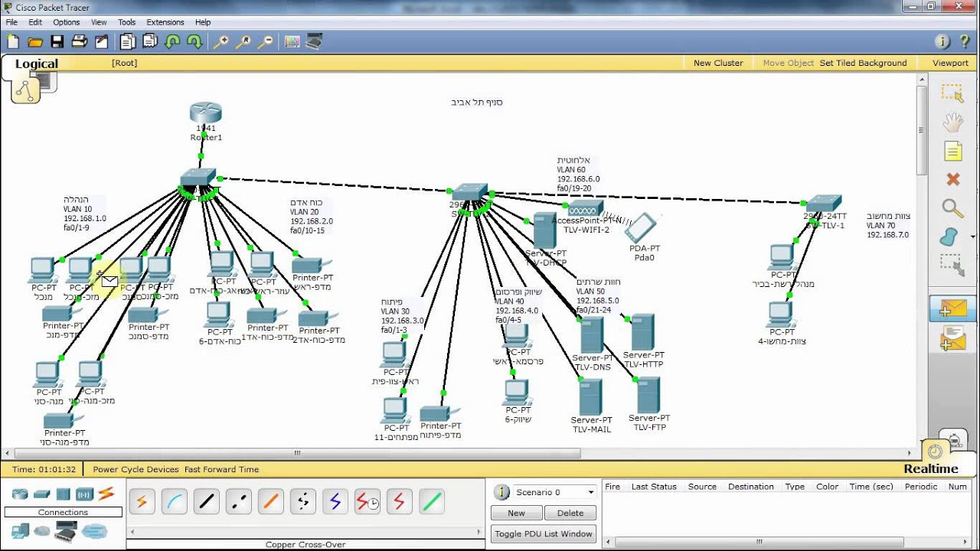Pick the automatic connection type

(142, 502)
